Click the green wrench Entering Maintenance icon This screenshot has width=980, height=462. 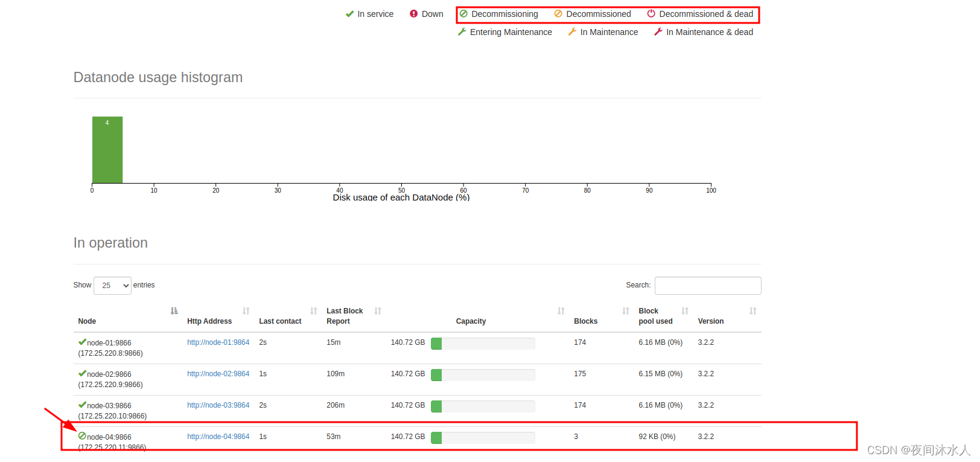pyautogui.click(x=462, y=32)
